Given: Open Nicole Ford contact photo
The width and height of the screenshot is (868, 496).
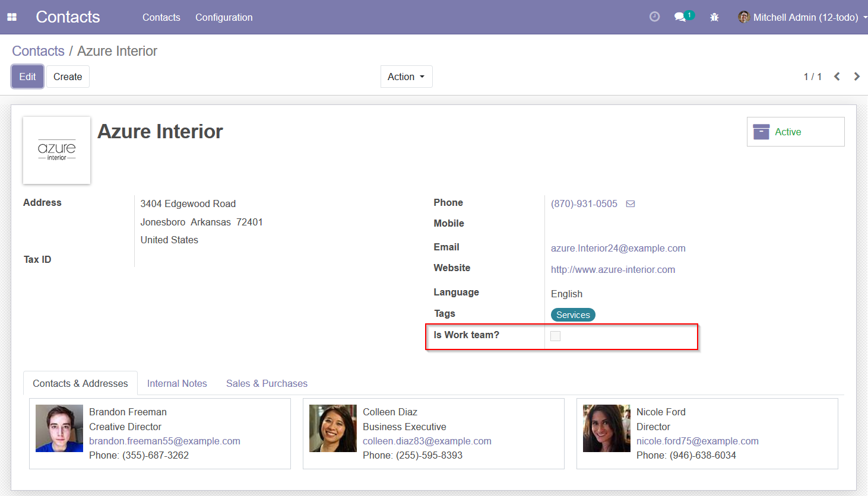Looking at the screenshot, I should click(x=607, y=428).
